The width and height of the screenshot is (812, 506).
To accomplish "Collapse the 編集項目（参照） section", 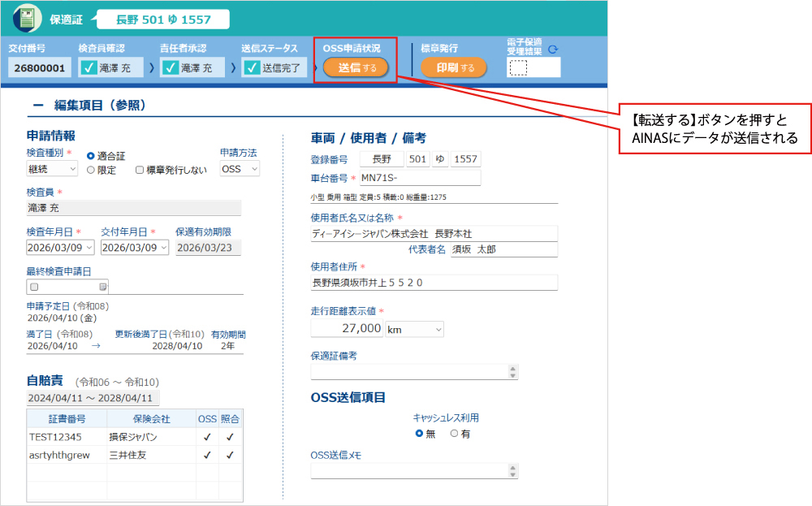I will pyautogui.click(x=37, y=105).
